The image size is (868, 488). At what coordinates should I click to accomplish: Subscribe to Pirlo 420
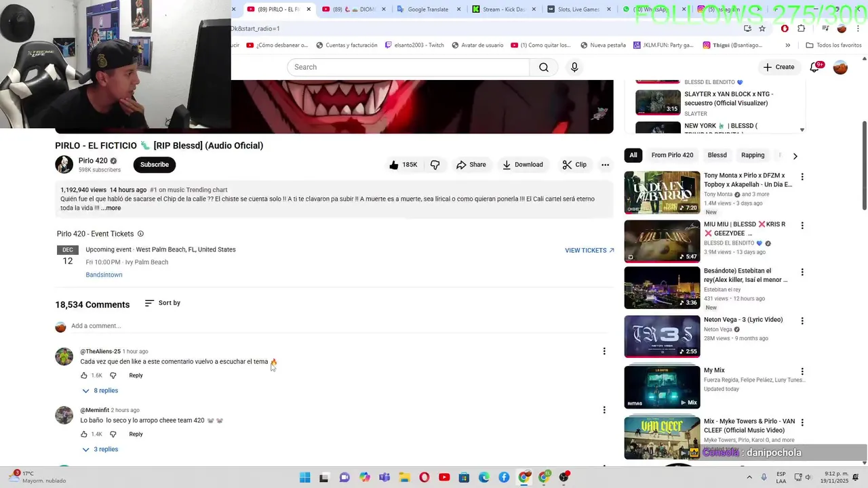click(x=155, y=165)
